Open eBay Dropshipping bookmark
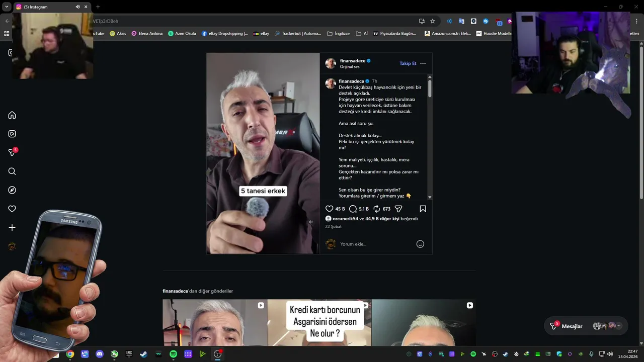 click(225, 34)
